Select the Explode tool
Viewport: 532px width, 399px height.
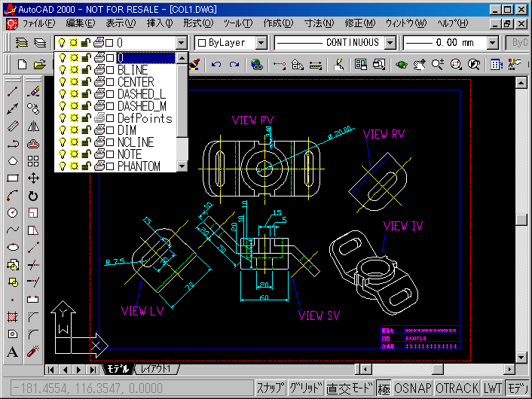click(x=33, y=352)
